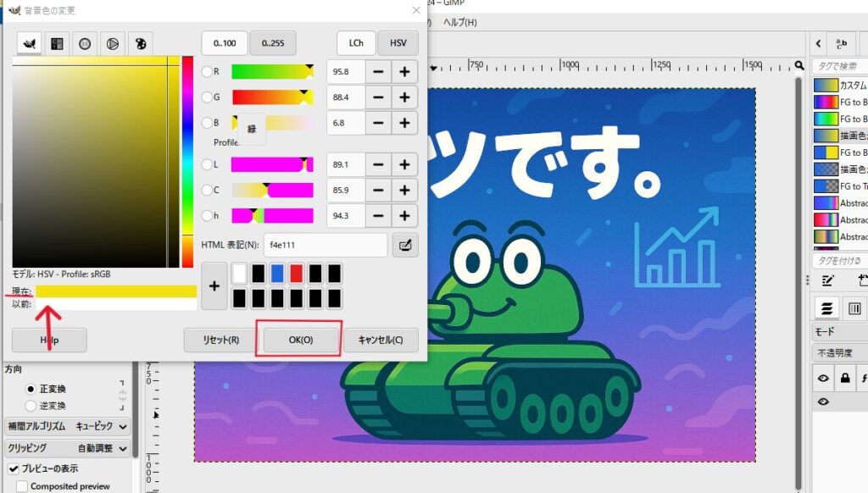Pick the red swatch in color history
The image size is (868, 493).
click(x=296, y=274)
